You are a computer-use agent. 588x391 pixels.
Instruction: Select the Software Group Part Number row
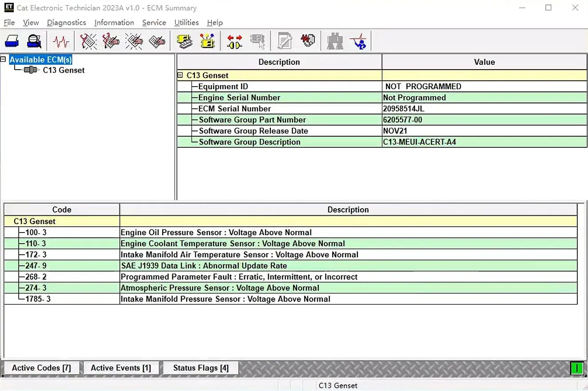382,120
